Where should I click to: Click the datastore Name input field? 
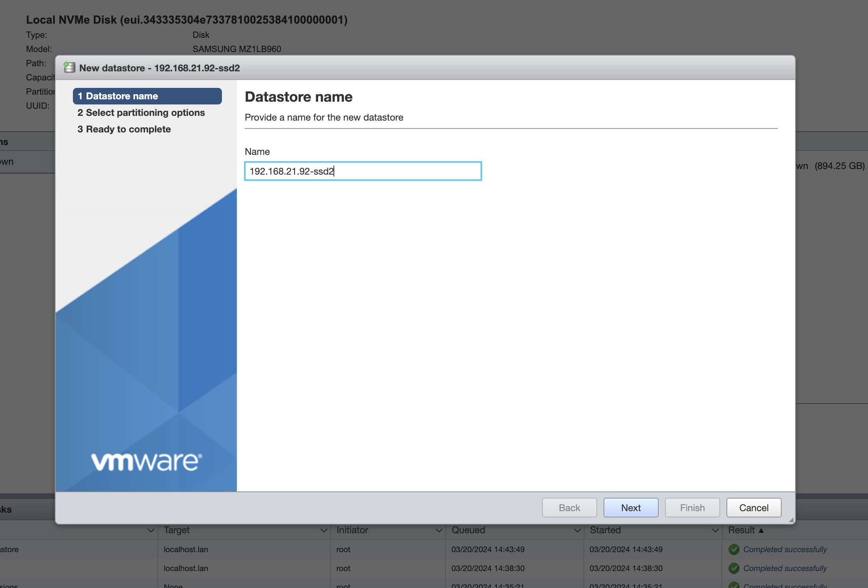tap(363, 171)
